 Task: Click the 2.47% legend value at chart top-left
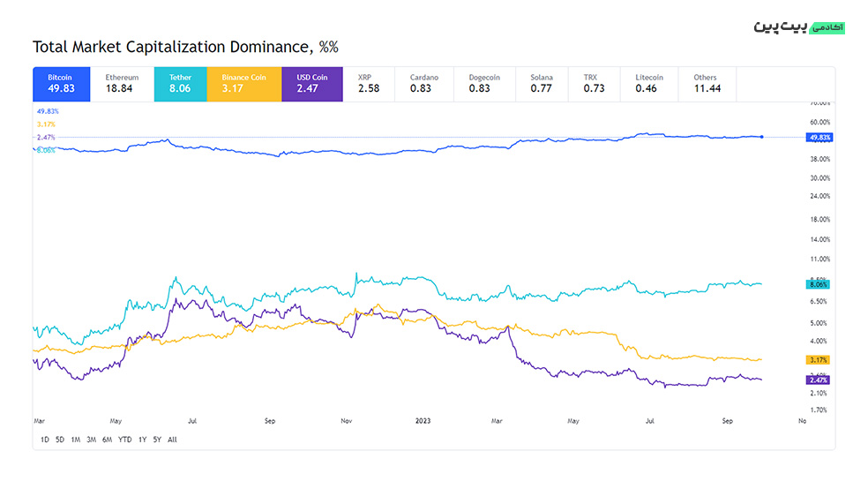pos(46,138)
